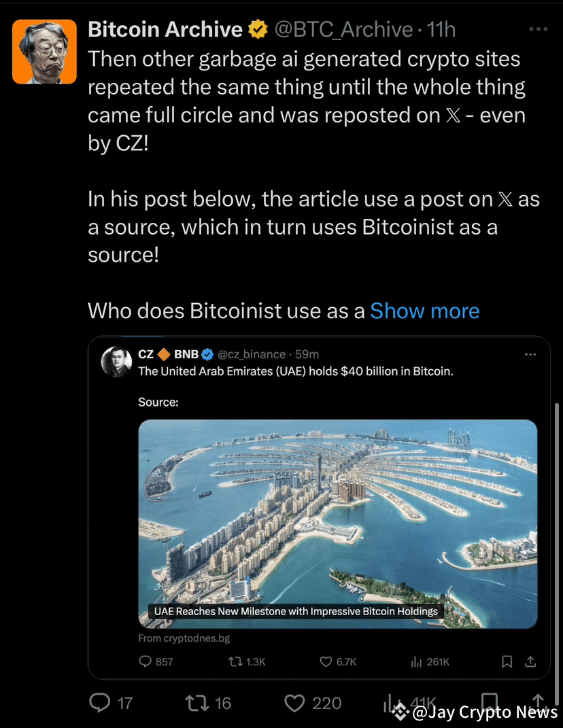Image resolution: width=563 pixels, height=728 pixels.
Task: Reply to the Bitcoin Archive post
Action: point(101,702)
